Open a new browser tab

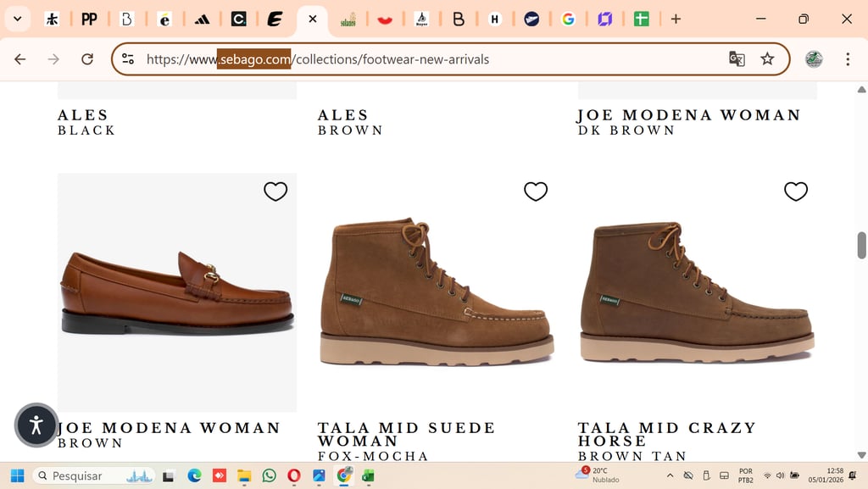click(676, 19)
